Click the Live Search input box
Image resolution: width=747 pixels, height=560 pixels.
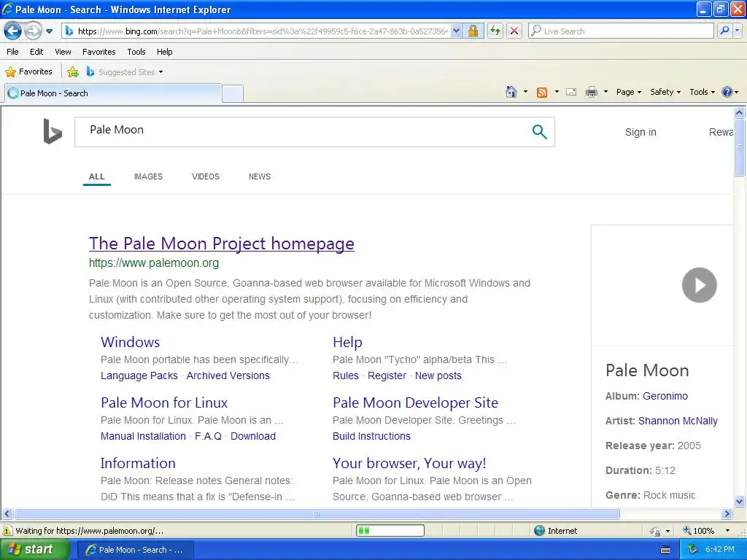tap(620, 31)
